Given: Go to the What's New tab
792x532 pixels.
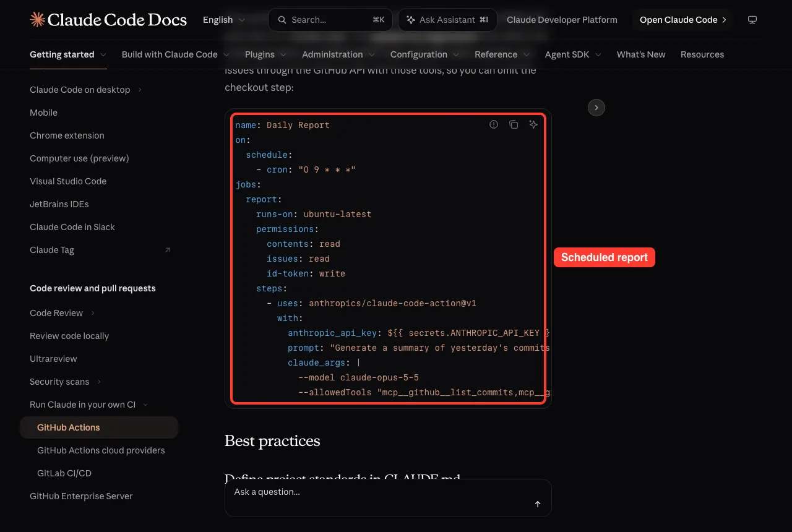Looking at the screenshot, I should [x=641, y=54].
